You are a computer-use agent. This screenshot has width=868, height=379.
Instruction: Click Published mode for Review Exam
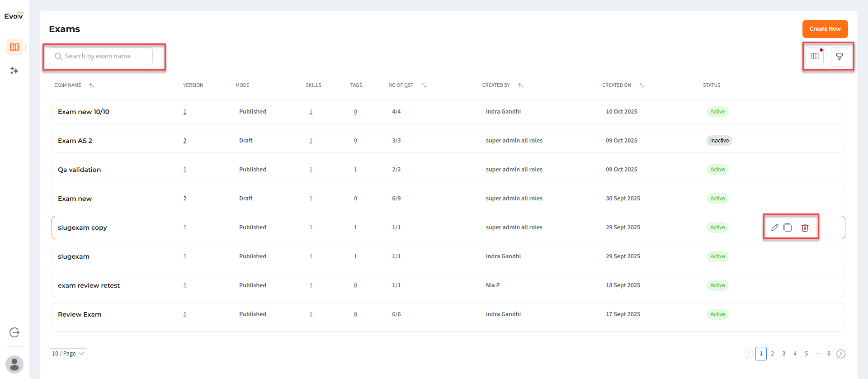(253, 314)
